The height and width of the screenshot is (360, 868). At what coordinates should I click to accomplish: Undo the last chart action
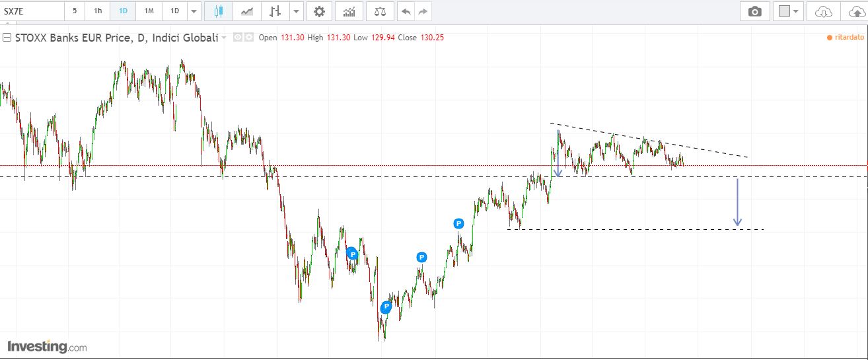406,11
